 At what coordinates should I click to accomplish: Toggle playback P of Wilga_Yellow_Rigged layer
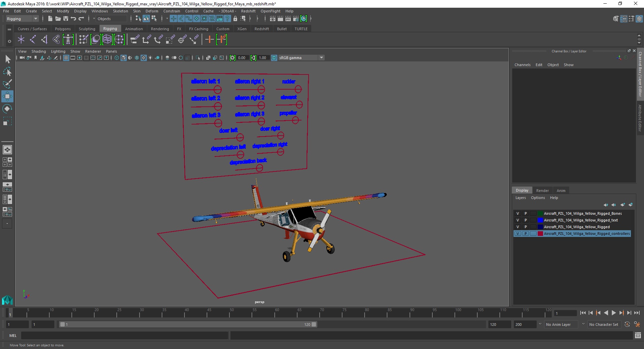pyautogui.click(x=526, y=227)
